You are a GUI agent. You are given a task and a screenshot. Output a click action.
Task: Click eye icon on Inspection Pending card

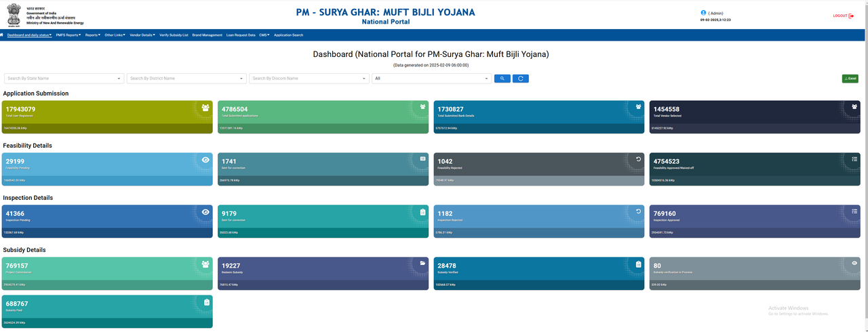click(x=205, y=212)
